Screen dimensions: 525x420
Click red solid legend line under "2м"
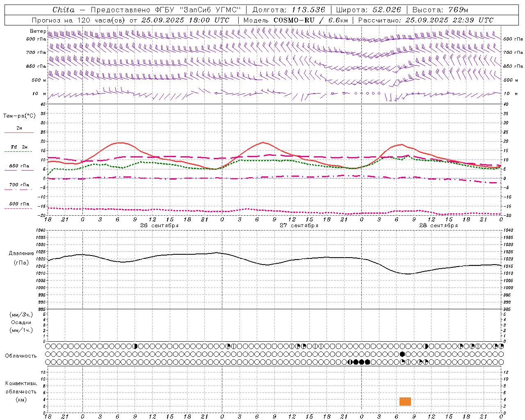coord(19,132)
